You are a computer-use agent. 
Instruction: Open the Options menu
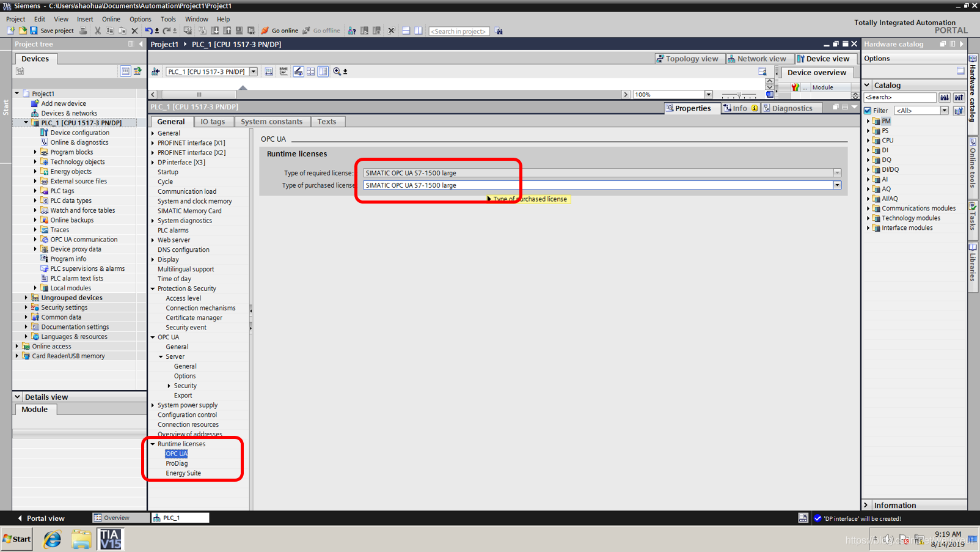[140, 19]
